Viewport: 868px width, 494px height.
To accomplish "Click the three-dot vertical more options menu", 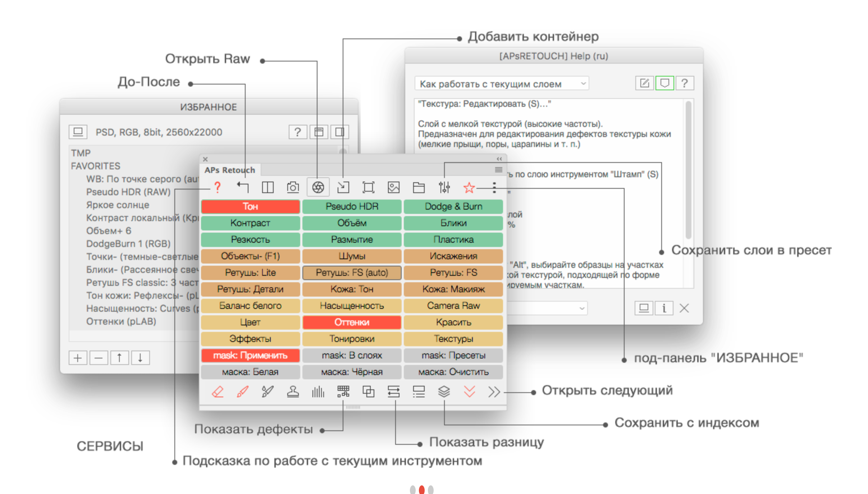I will pos(494,187).
